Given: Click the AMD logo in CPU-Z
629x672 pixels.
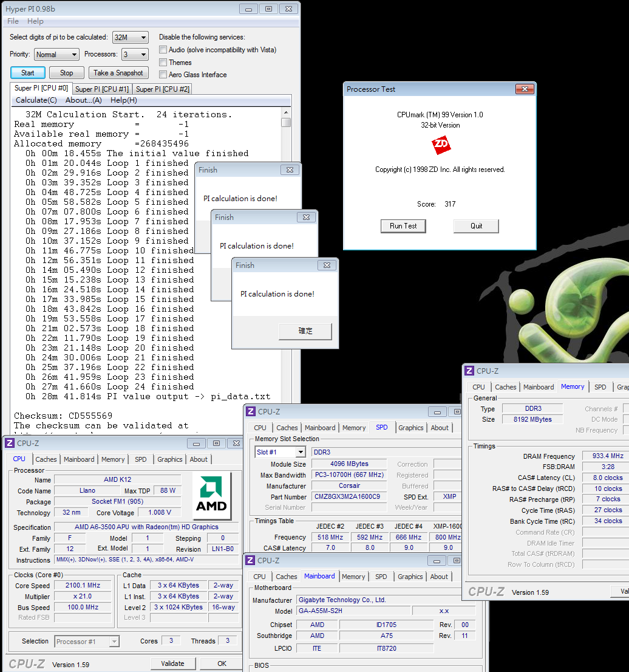Looking at the screenshot, I should [x=211, y=495].
